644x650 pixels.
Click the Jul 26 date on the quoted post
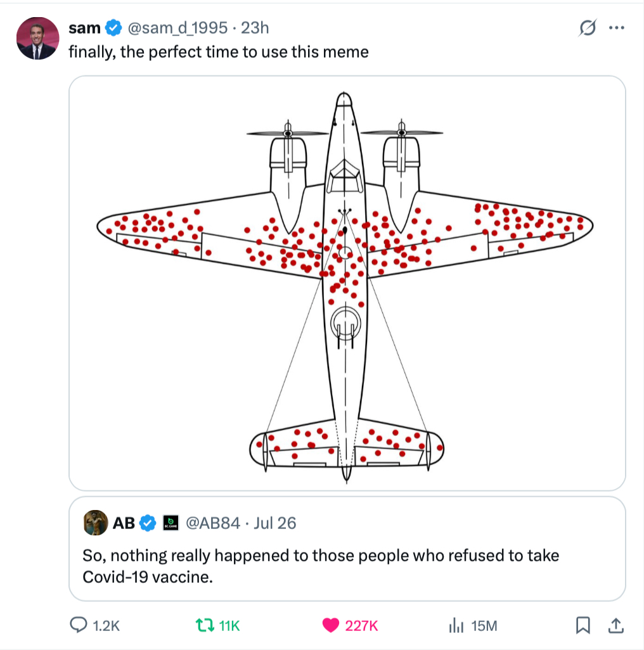coord(274,523)
